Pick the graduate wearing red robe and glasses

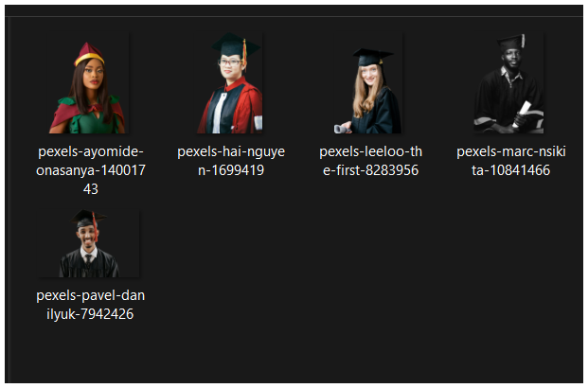pos(229,83)
